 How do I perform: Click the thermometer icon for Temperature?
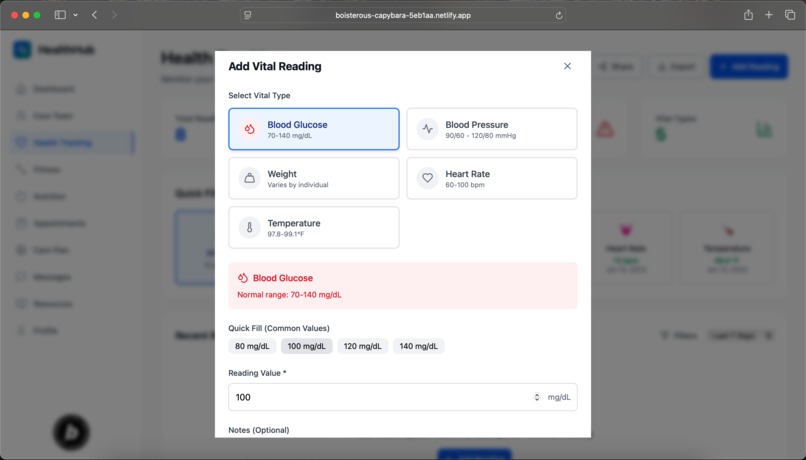tap(249, 227)
